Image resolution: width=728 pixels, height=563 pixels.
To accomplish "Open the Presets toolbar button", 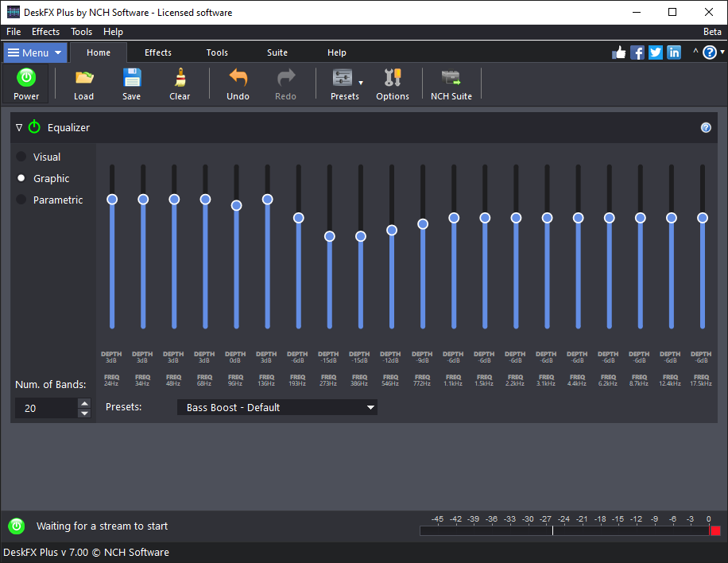I will point(344,84).
